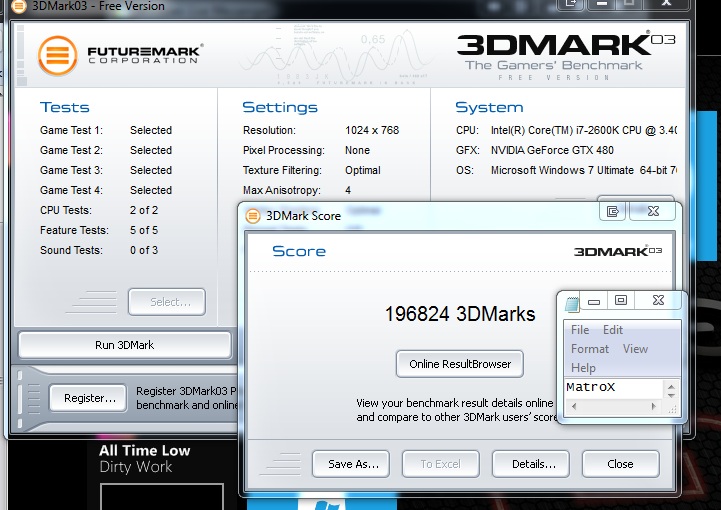
Task: Open Notepad's File menu
Action: coord(580,330)
